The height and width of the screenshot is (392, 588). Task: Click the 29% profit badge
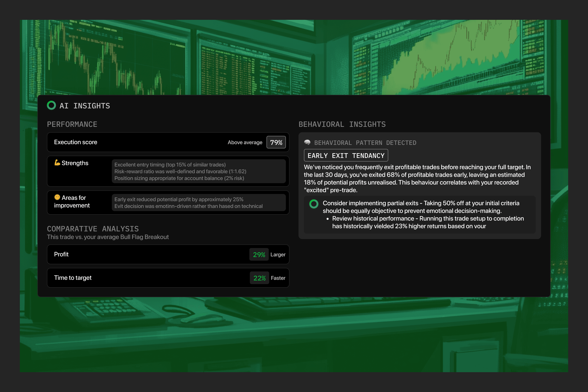[259, 255]
